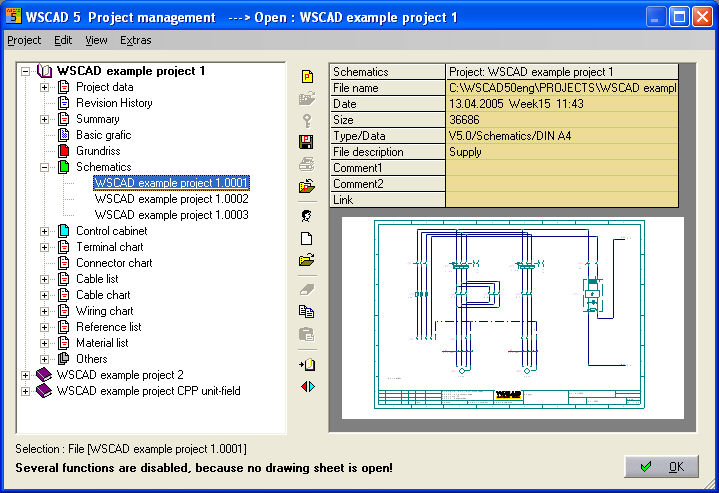This screenshot has height=493, width=719.
Task: Open the Extras menu
Action: [x=136, y=40]
